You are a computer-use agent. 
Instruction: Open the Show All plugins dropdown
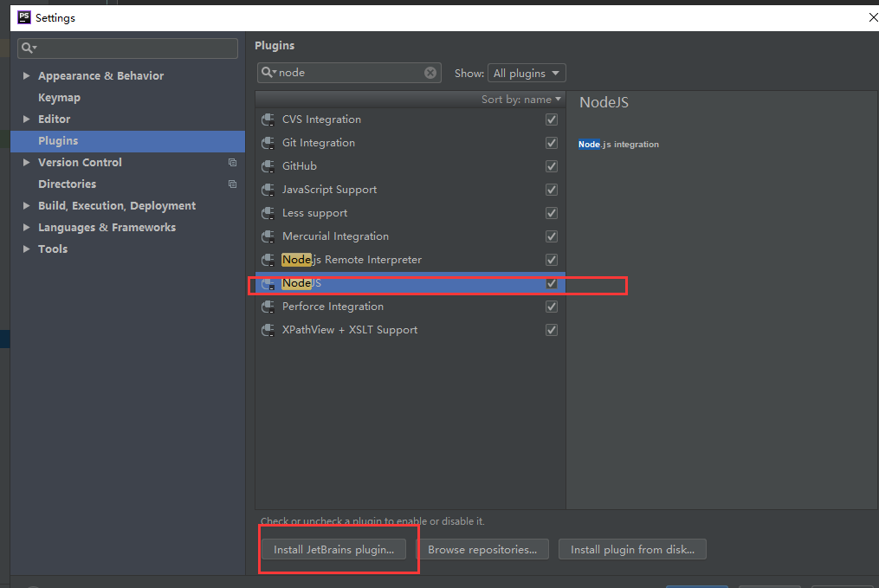(527, 74)
